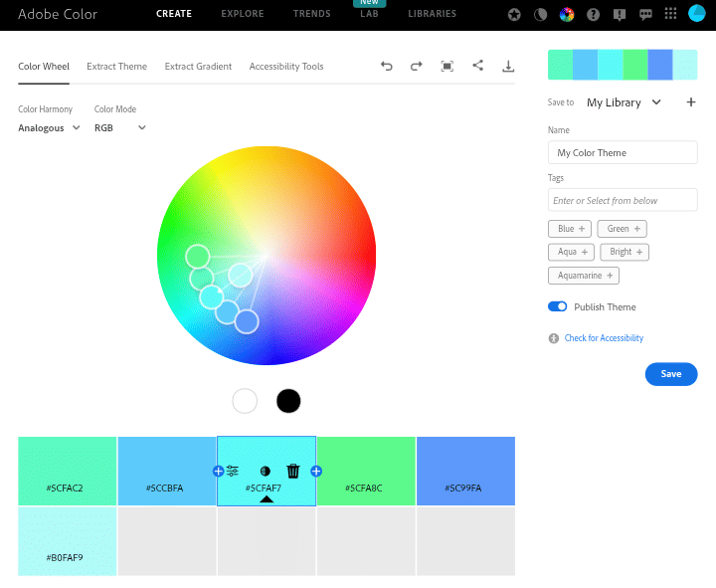Toggle the Publish Theme switch

[x=557, y=306]
